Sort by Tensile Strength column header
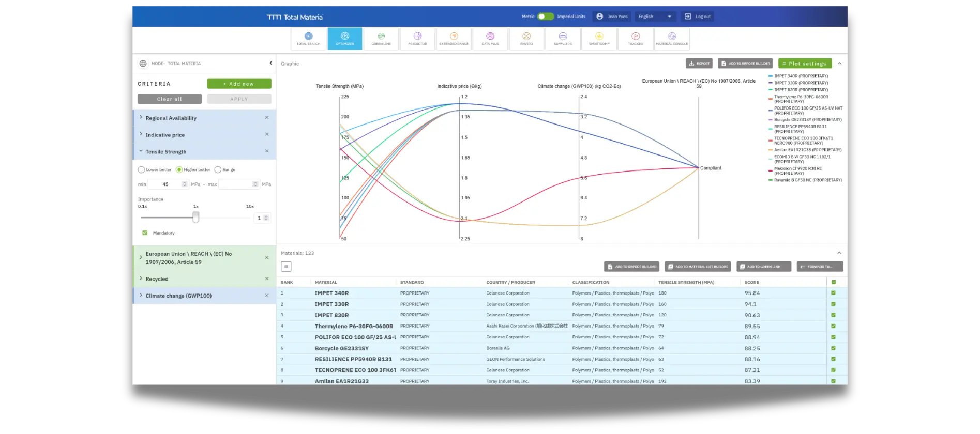The height and width of the screenshot is (434, 980). 686,283
